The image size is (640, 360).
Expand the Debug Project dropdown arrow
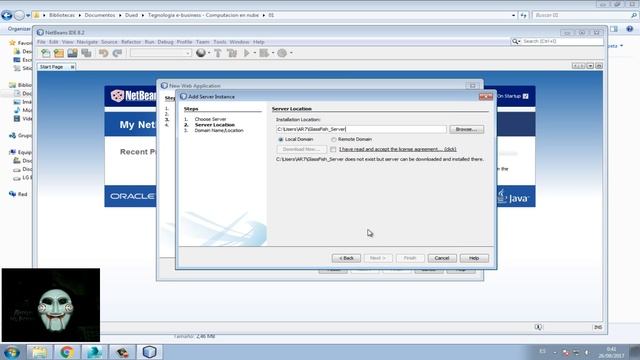click(x=273, y=53)
